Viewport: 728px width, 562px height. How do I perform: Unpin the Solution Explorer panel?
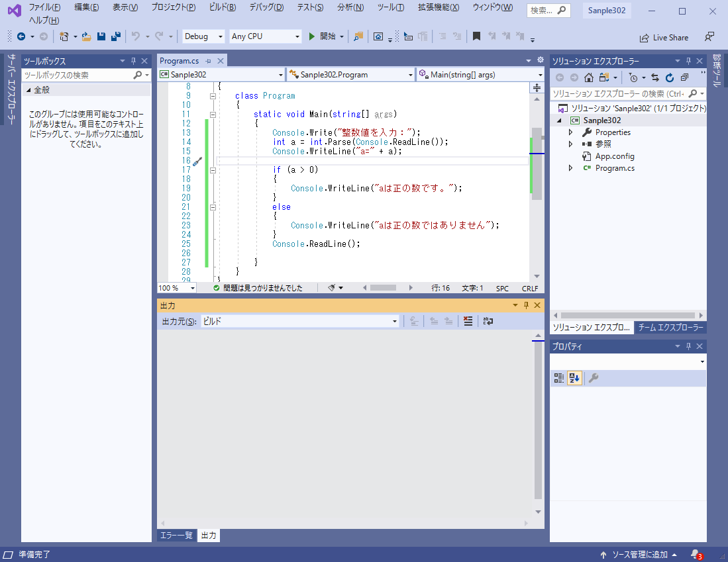click(687, 60)
